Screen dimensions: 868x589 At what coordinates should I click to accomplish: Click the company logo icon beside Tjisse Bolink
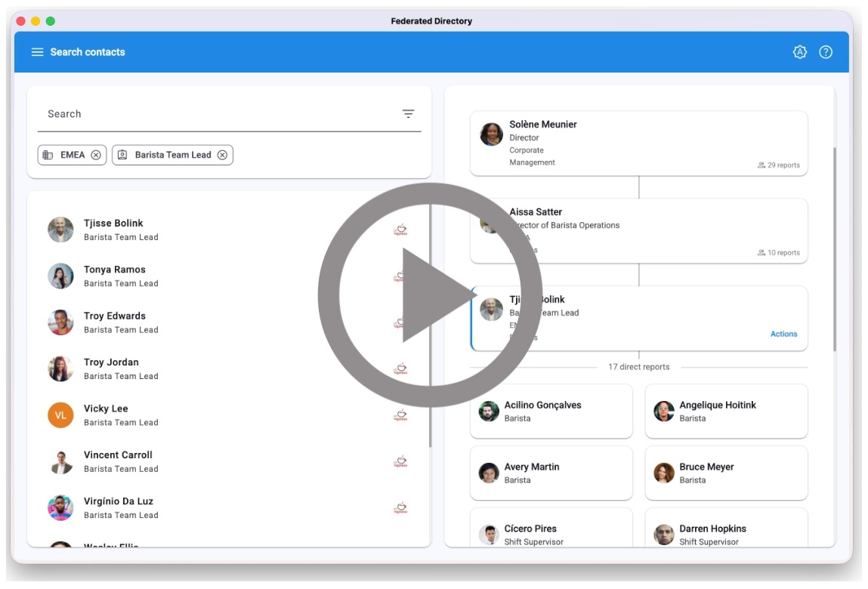coord(400,230)
